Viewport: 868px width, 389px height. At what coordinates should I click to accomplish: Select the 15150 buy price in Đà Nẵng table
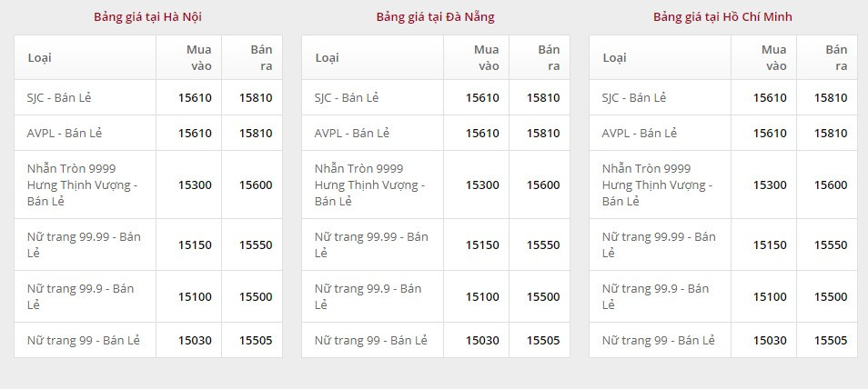coord(482,244)
